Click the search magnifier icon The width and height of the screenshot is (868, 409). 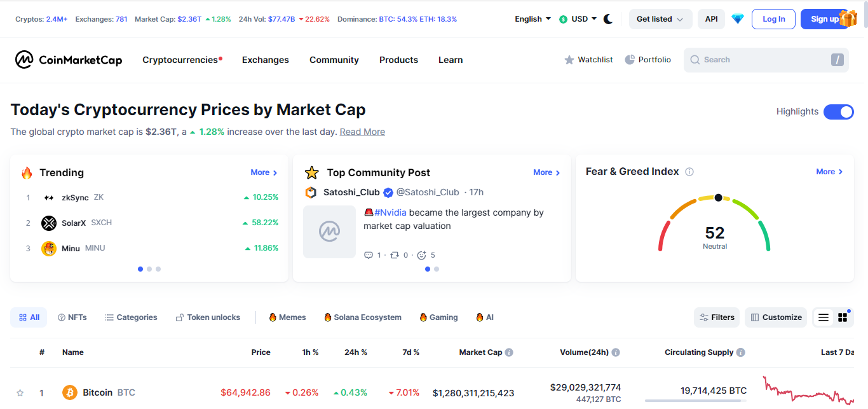click(x=695, y=60)
